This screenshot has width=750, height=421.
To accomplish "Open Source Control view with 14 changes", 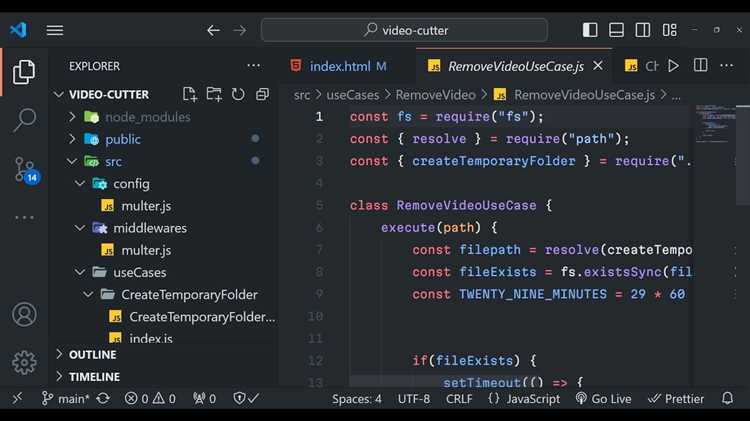I will click(x=24, y=170).
